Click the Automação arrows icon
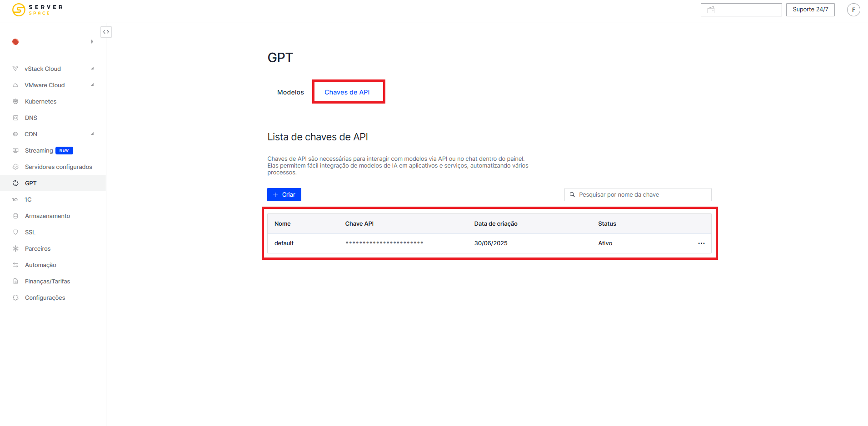868x426 pixels. tap(15, 265)
